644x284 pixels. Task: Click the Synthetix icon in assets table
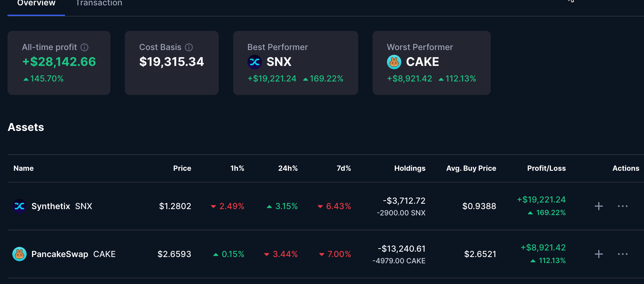[x=19, y=206]
